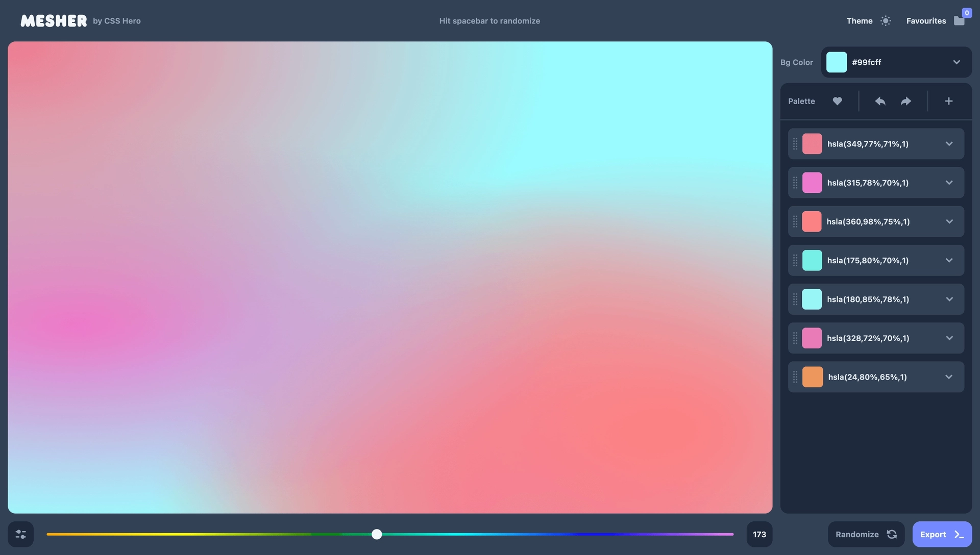
Task: Click drag handle of hsla(360,98%,75%,1) row
Action: point(795,221)
